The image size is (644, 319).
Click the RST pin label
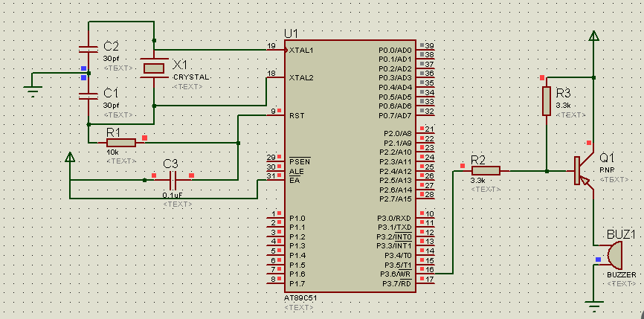point(297,115)
